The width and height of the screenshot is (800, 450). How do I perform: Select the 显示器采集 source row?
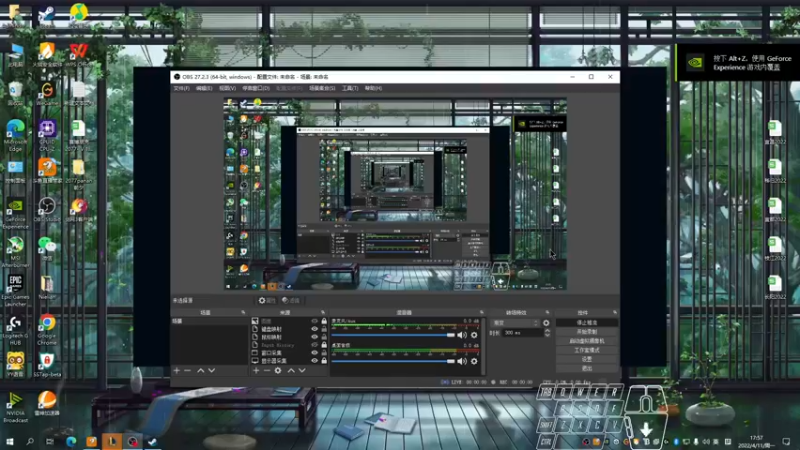pyautogui.click(x=289, y=360)
